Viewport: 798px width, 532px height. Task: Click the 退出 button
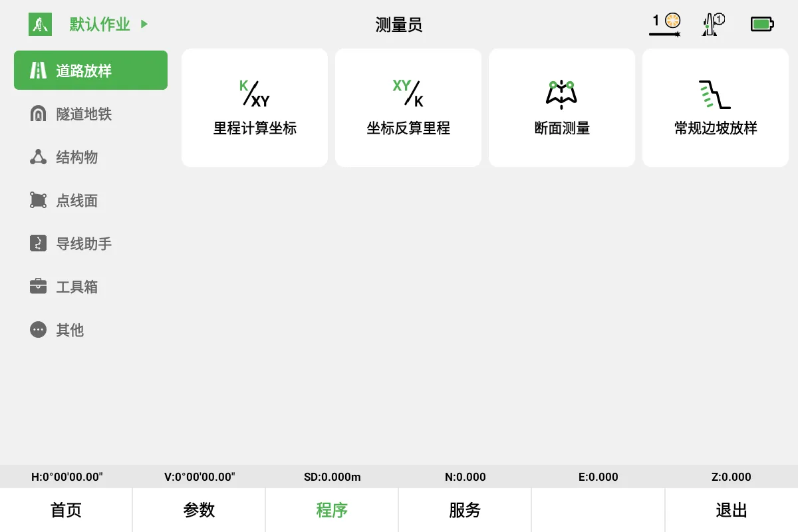click(x=731, y=510)
